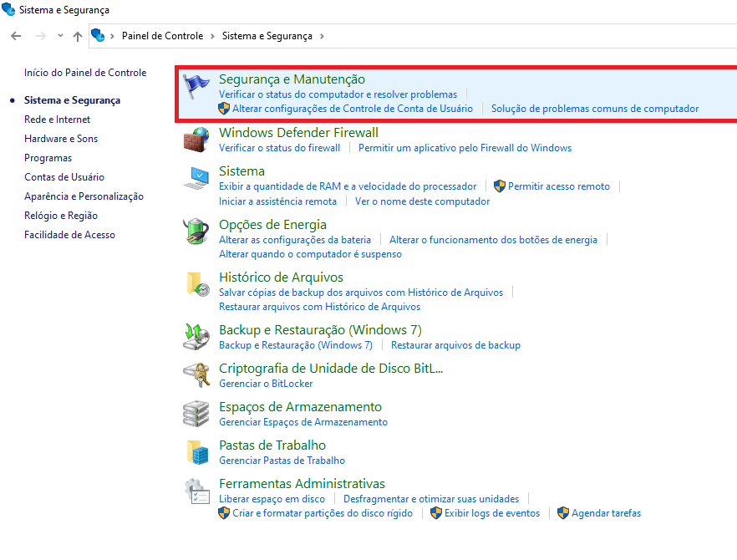Open Facilidade de Acesso category
The width and height of the screenshot is (737, 560).
(x=69, y=235)
